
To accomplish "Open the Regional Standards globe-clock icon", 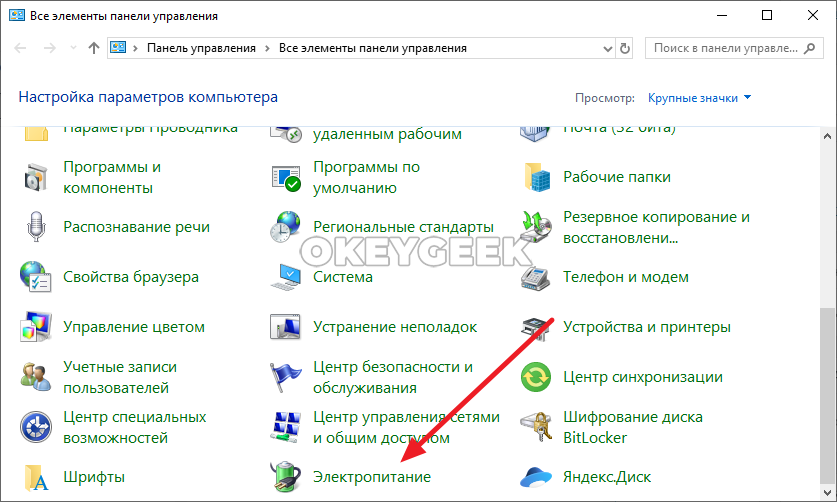I will point(286,226).
